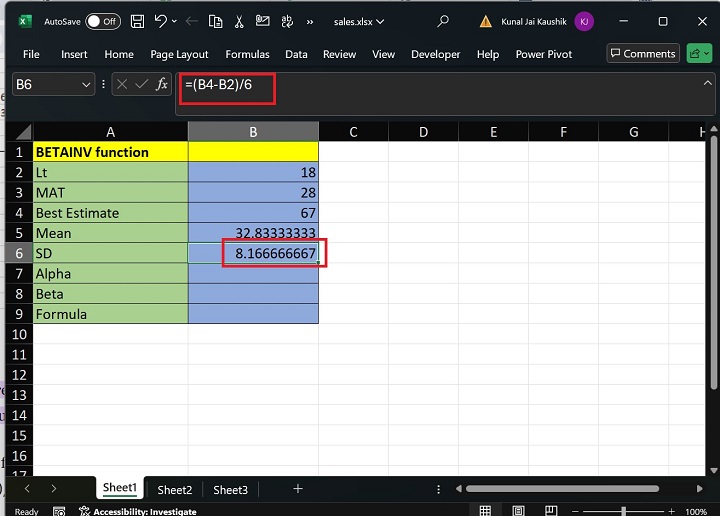Click the yellow warning triangle icon

(485, 21)
